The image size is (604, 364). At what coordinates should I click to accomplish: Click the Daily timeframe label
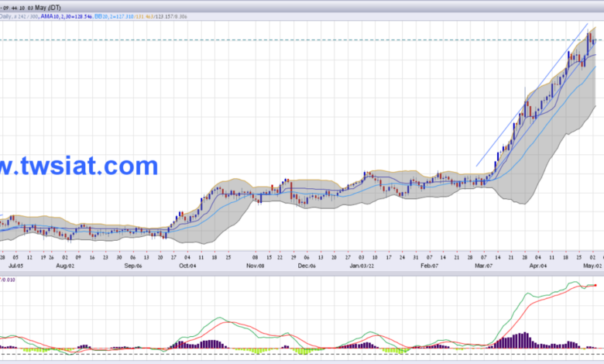pyautogui.click(x=5, y=16)
